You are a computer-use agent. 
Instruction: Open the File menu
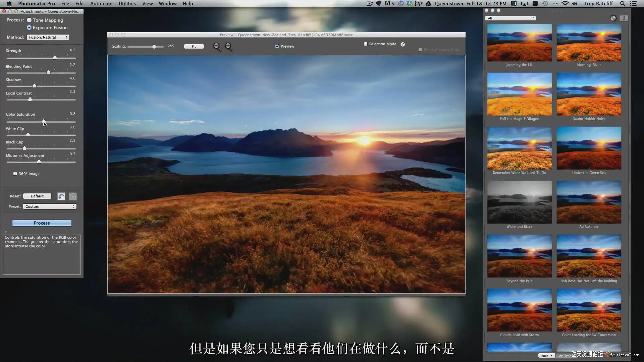point(65,4)
